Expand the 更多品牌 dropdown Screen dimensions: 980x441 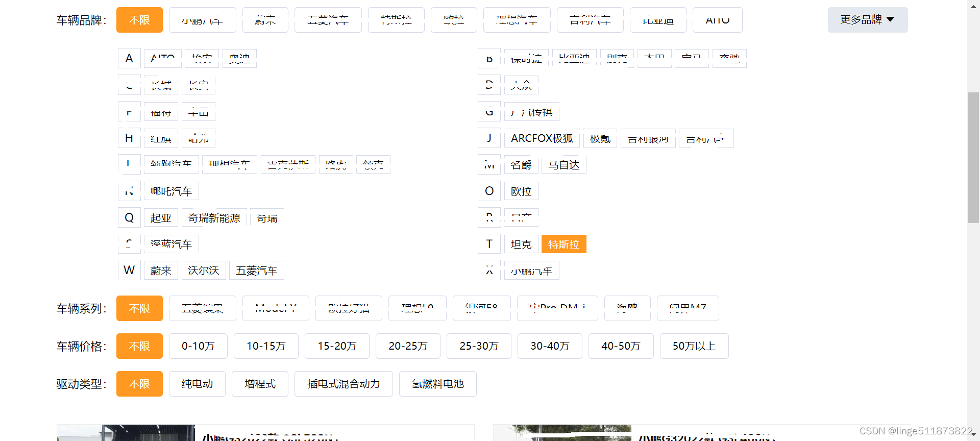868,20
